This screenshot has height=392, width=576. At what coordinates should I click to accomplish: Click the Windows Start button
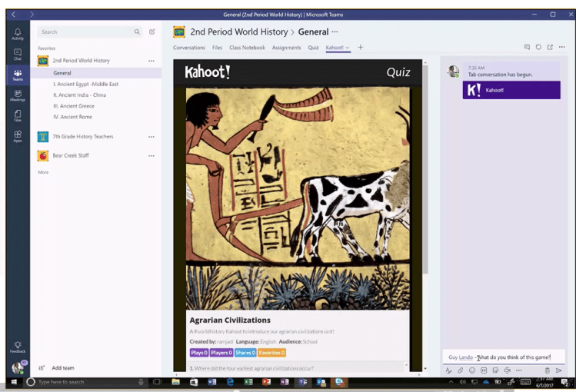[x=14, y=382]
